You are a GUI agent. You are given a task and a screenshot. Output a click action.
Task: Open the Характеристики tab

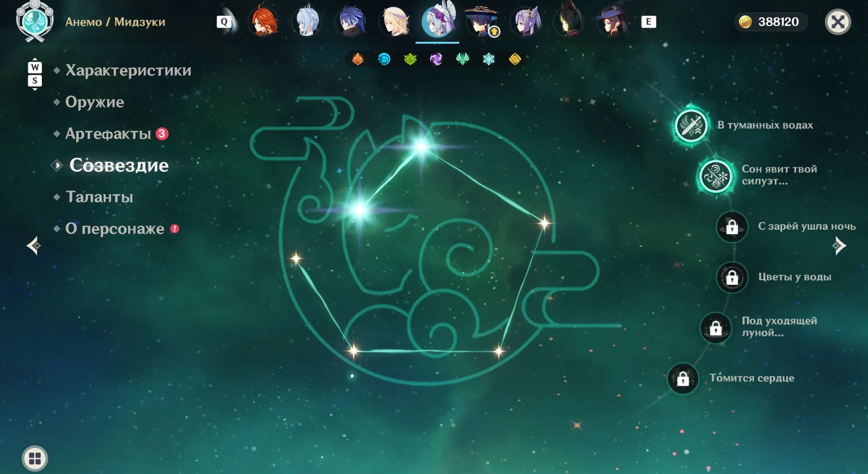tap(128, 71)
